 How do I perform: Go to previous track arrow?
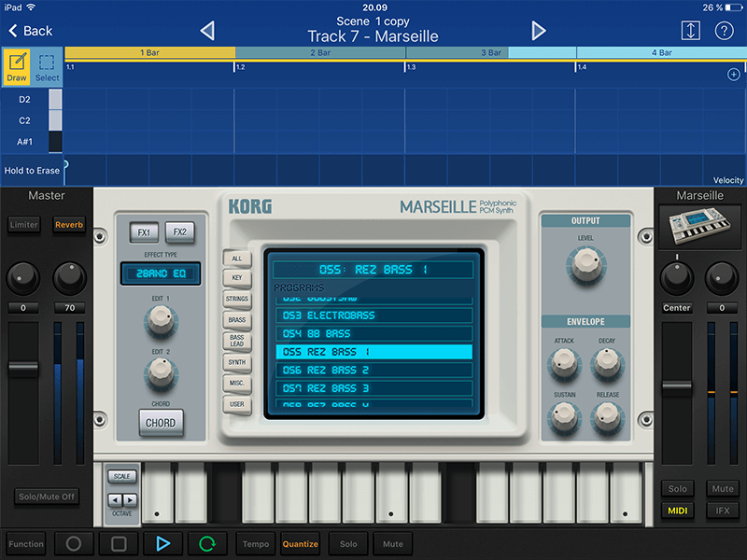pyautogui.click(x=207, y=31)
